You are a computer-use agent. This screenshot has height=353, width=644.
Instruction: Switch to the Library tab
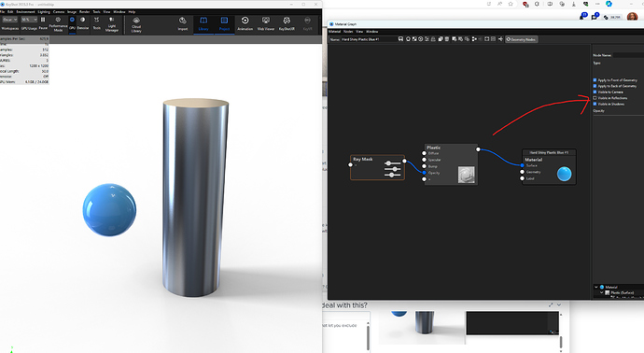203,24
